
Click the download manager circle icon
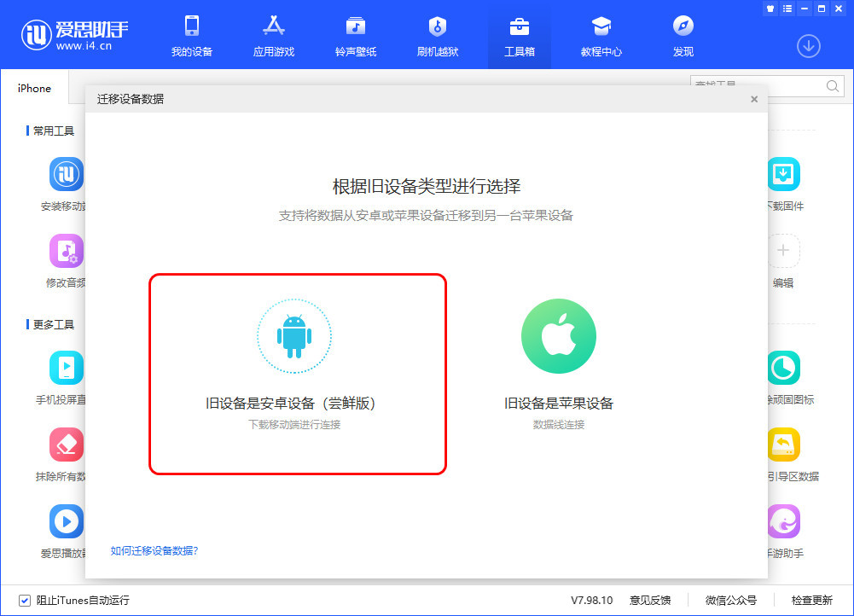click(808, 46)
